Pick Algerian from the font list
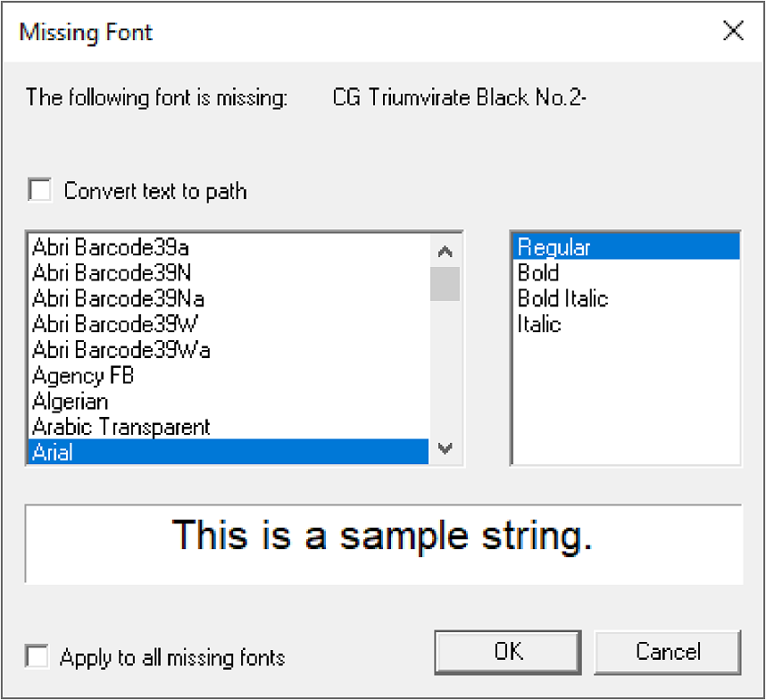Screen dimensions: 766x700 [x=71, y=401]
